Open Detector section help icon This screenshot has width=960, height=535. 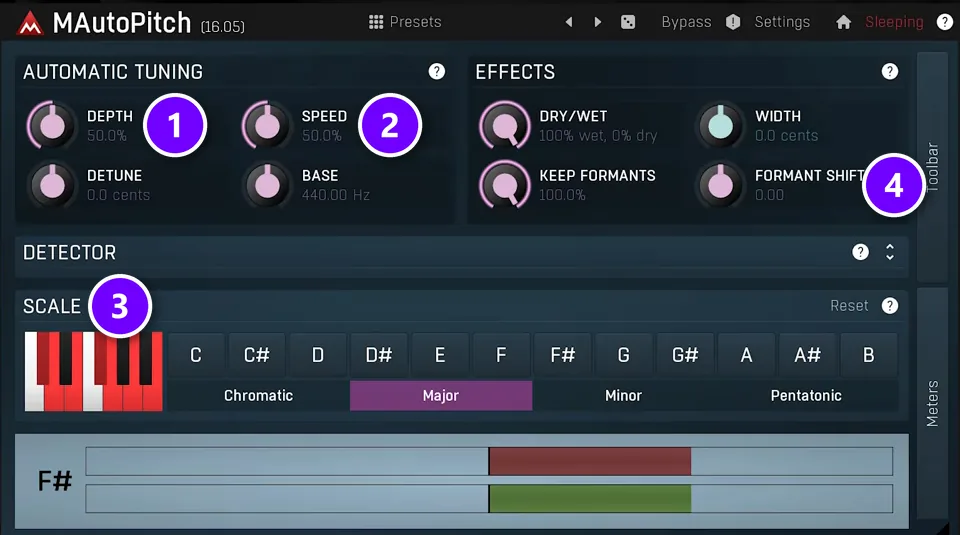pos(860,252)
